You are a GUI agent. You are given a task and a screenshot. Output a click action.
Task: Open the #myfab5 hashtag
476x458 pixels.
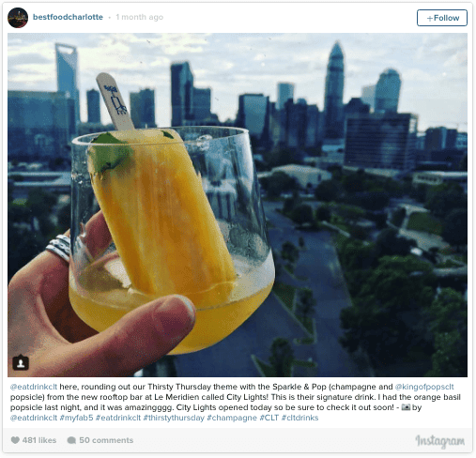click(76, 418)
